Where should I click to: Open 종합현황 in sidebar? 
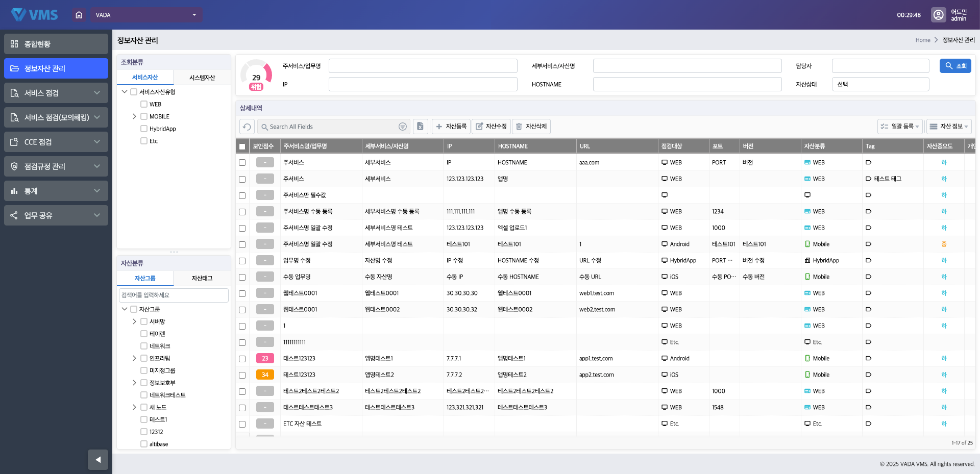[56, 44]
